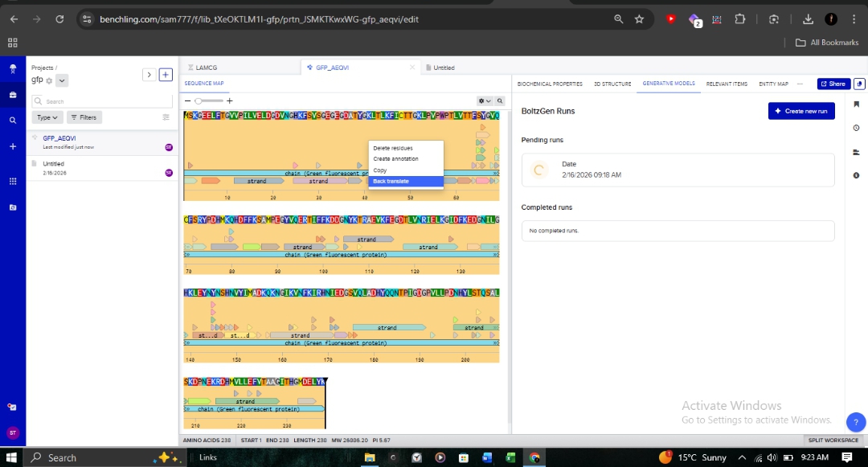
Task: Open the Type filter dropdown
Action: 47,117
